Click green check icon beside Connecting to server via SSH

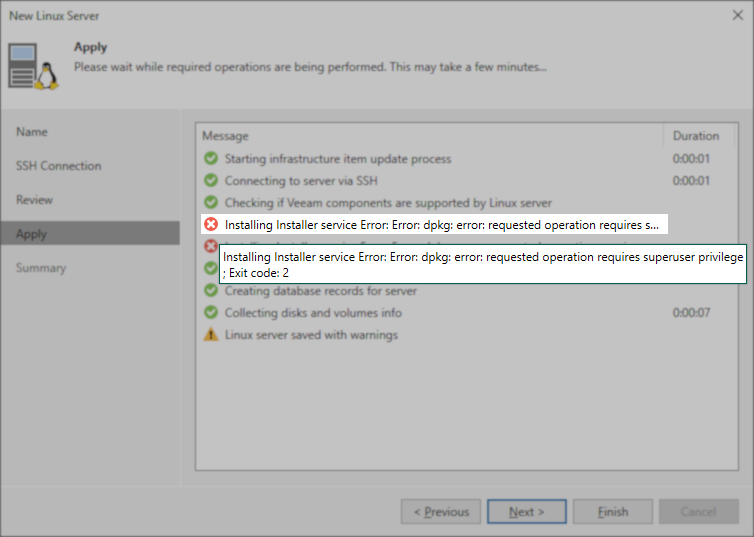(211, 180)
